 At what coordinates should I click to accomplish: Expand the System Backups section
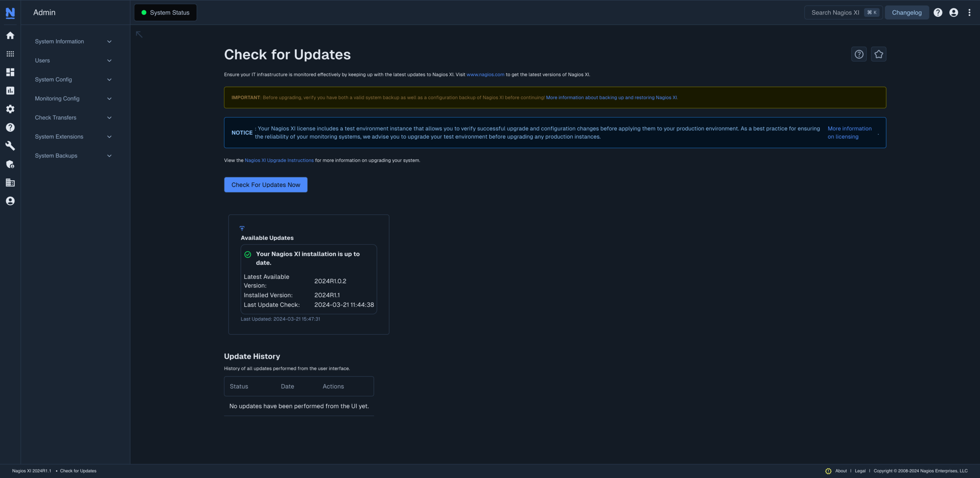click(72, 156)
